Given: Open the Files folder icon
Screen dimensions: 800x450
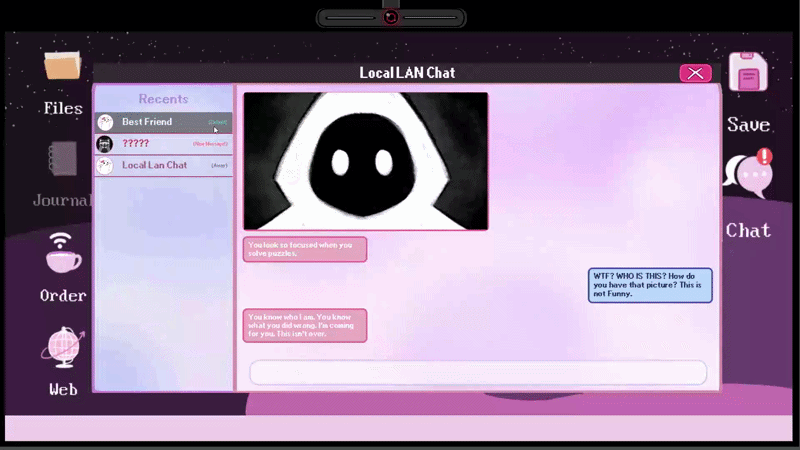Looking at the screenshot, I should [62, 65].
